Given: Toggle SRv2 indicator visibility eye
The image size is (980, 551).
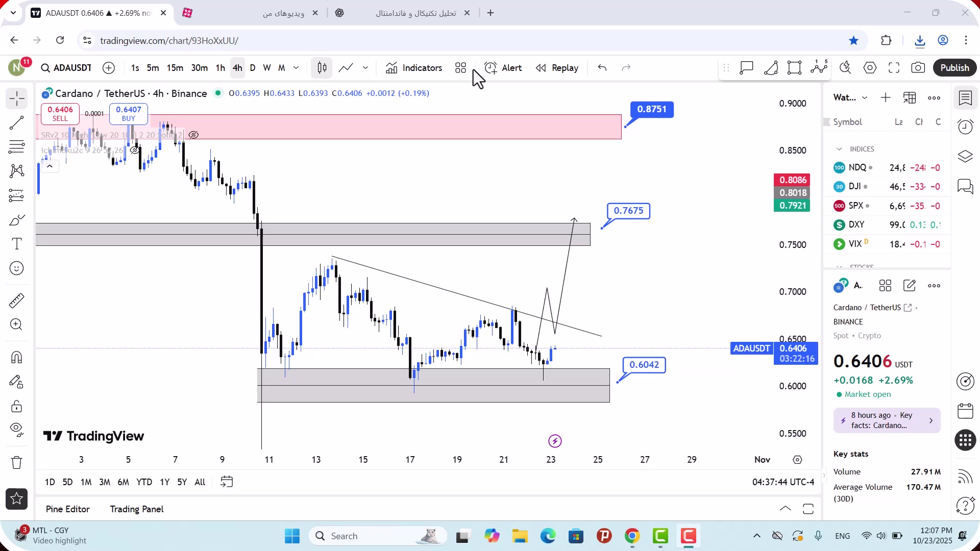Looking at the screenshot, I should (x=193, y=135).
